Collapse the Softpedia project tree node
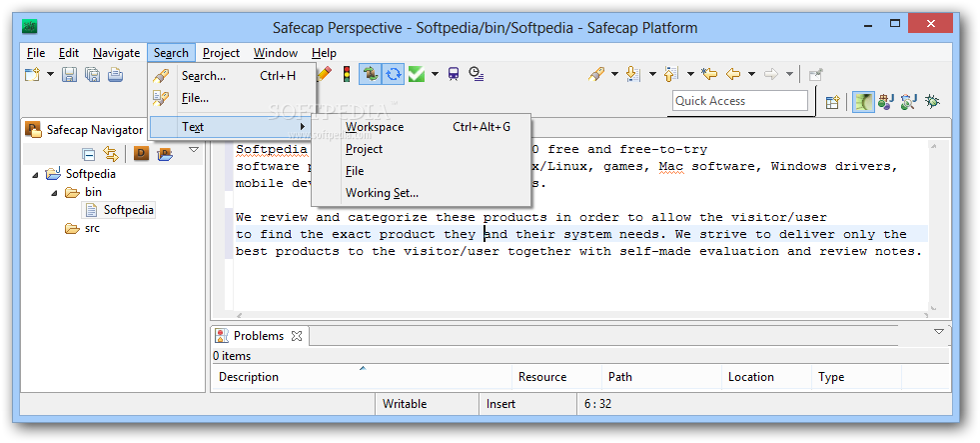 (x=35, y=175)
